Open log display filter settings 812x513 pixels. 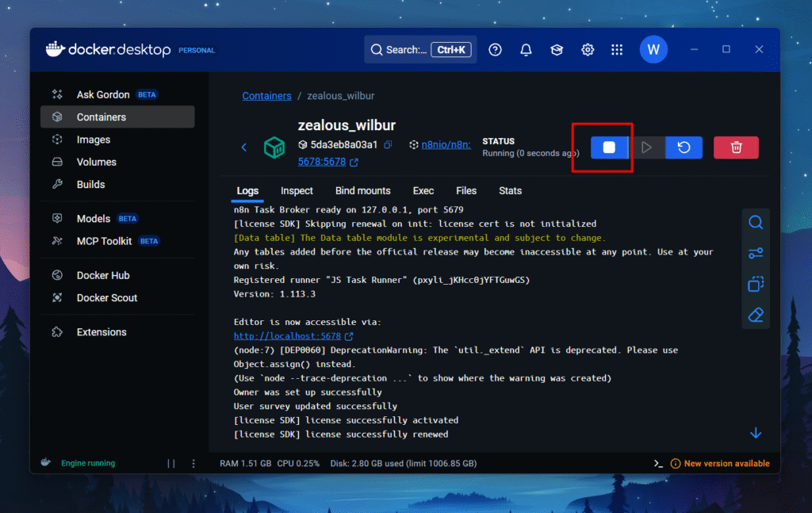[x=756, y=254]
